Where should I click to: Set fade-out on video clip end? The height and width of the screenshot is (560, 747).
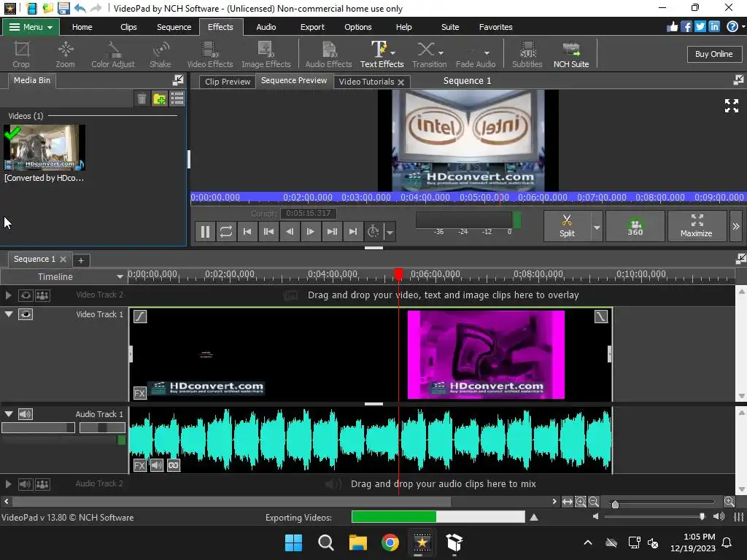[601, 316]
